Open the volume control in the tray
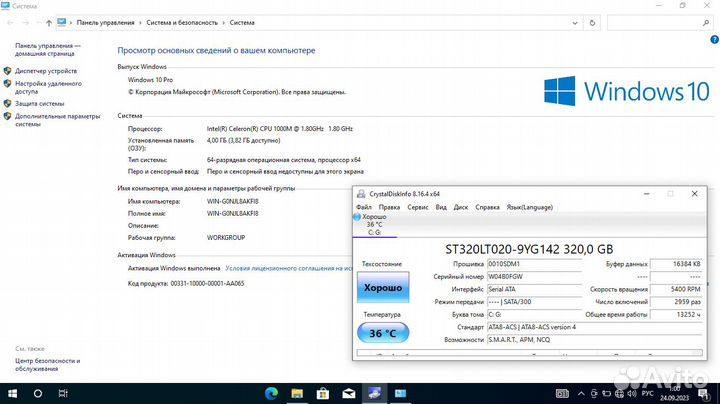Image resolution: width=720 pixels, height=404 pixels. point(632,393)
